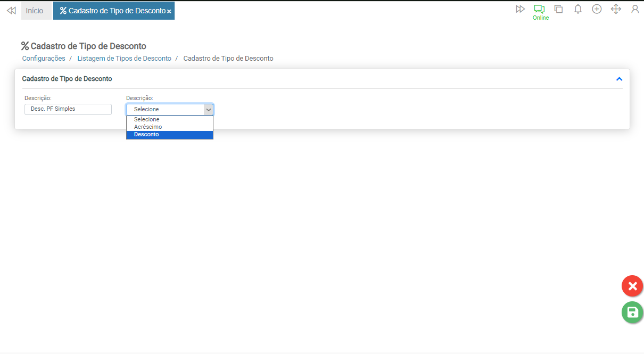The image size is (644, 354).
Task: Click the Selecione dropdown arrow
Action: [209, 109]
